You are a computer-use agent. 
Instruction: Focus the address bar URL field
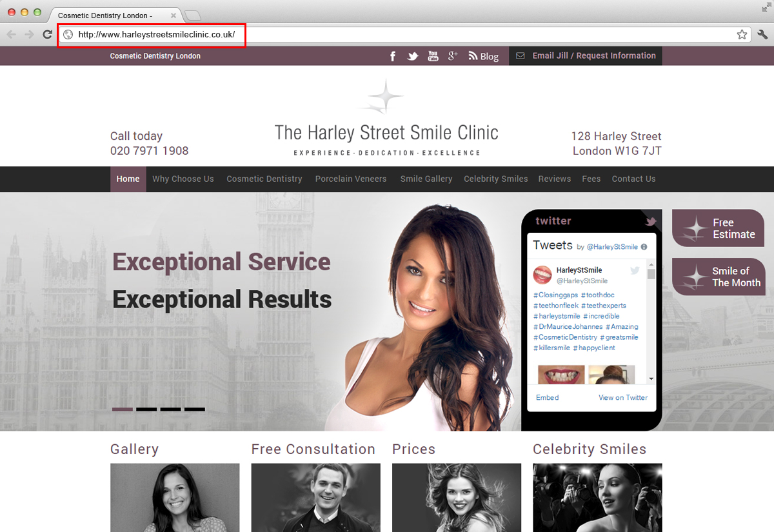[405, 35]
